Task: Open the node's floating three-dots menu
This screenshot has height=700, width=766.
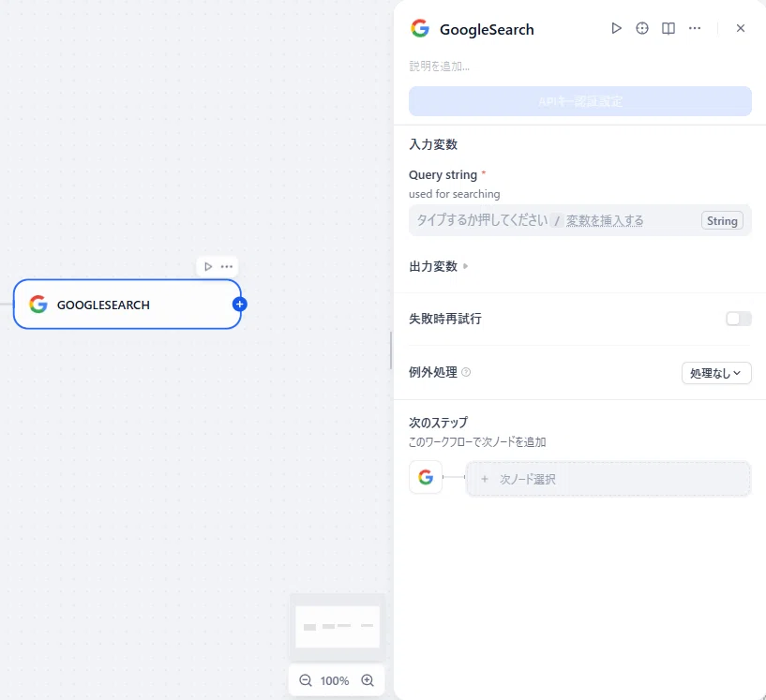Action: (227, 266)
